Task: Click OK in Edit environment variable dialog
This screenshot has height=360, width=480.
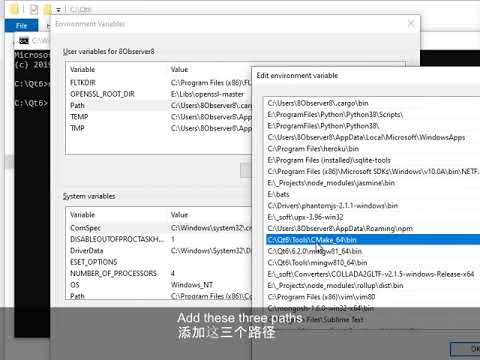Action: tap(466, 349)
